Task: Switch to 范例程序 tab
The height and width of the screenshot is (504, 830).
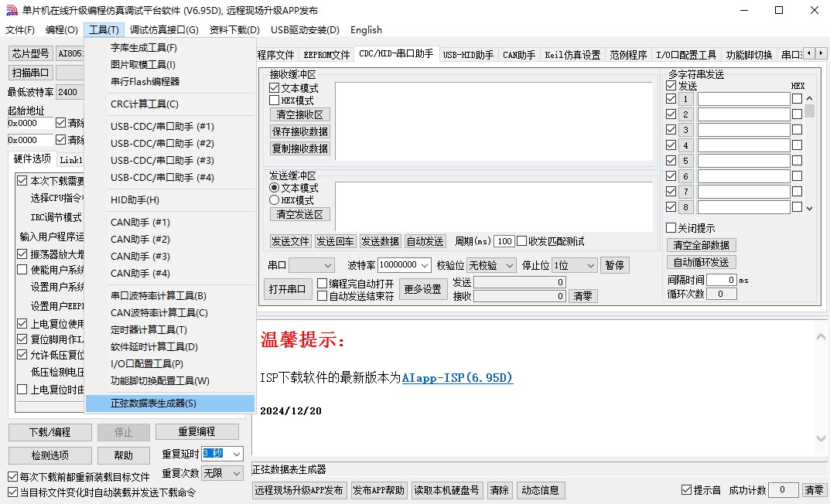Action: (x=628, y=55)
